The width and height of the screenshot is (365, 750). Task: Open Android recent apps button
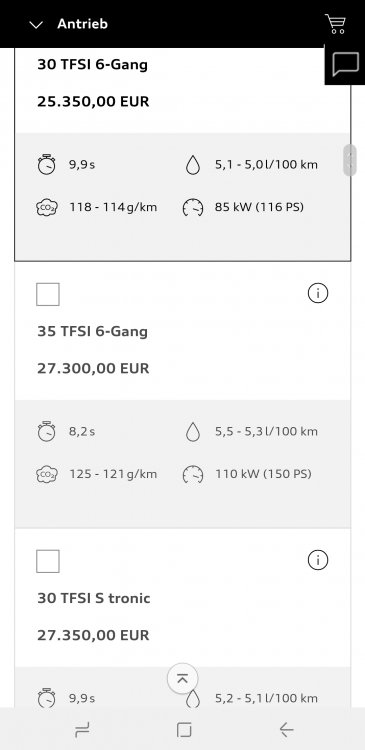82,729
